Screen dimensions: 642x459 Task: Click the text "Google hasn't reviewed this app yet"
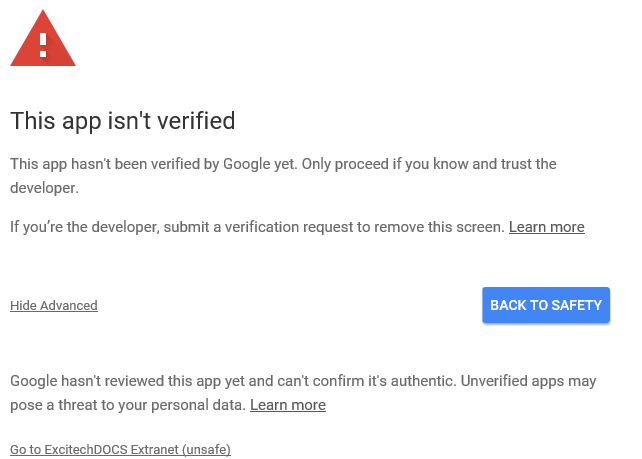pyautogui.click(x=133, y=381)
